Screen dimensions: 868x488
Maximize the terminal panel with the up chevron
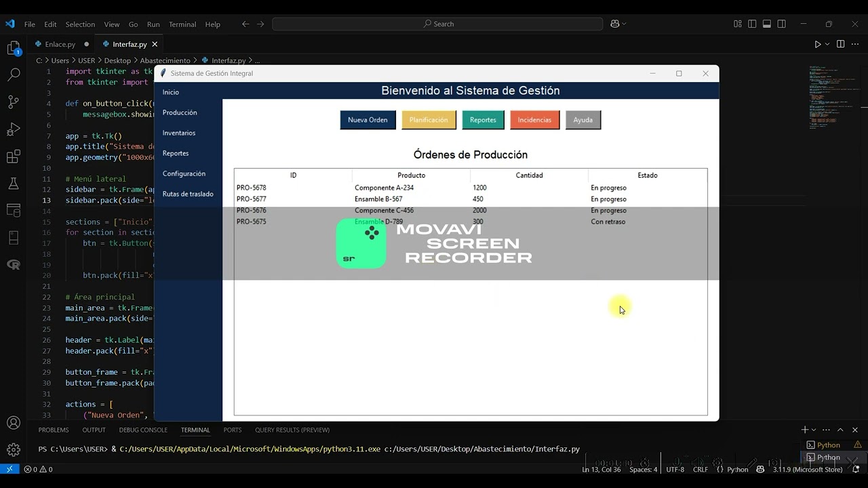click(x=840, y=430)
